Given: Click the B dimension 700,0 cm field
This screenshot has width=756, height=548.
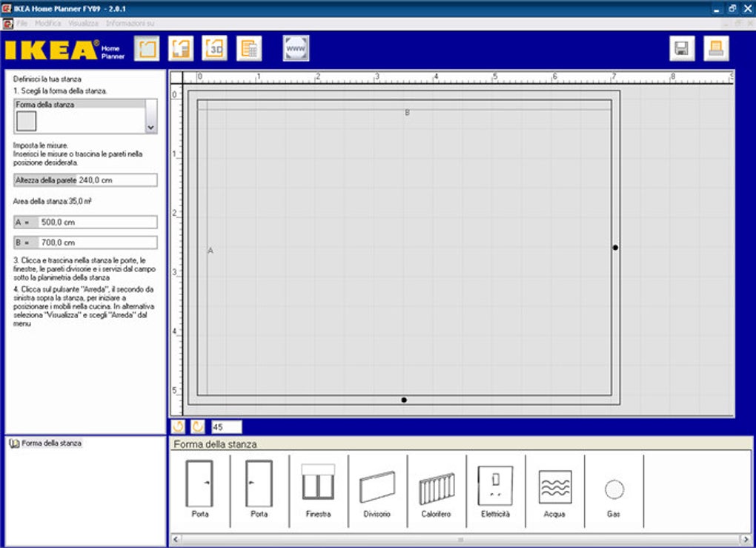Looking at the screenshot, I should (x=85, y=242).
